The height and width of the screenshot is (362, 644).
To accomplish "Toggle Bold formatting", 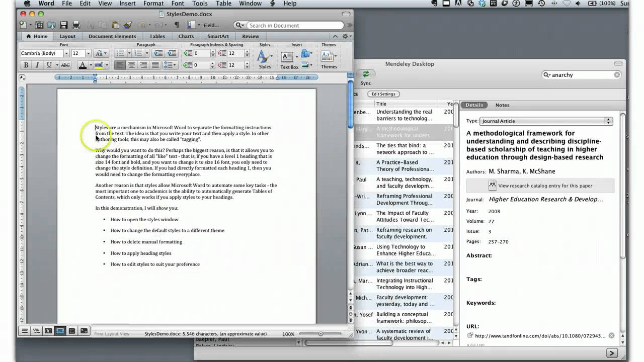I will point(26,65).
